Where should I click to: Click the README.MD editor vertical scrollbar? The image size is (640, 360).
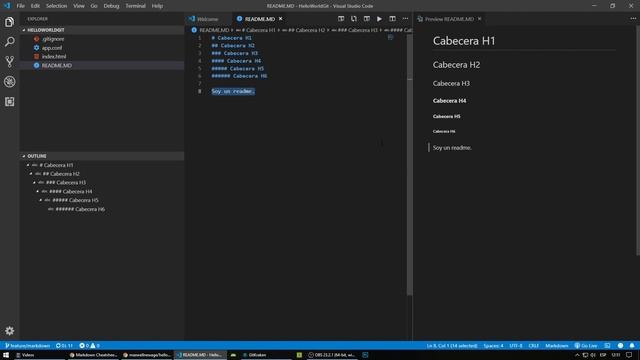point(409,165)
